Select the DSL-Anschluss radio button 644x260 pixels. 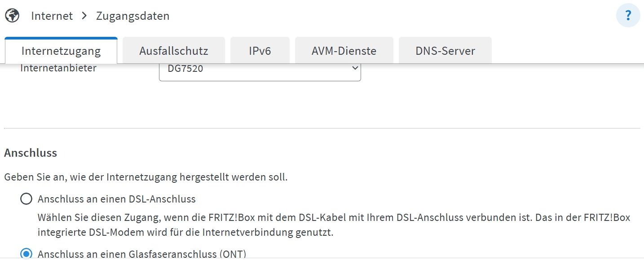point(26,199)
